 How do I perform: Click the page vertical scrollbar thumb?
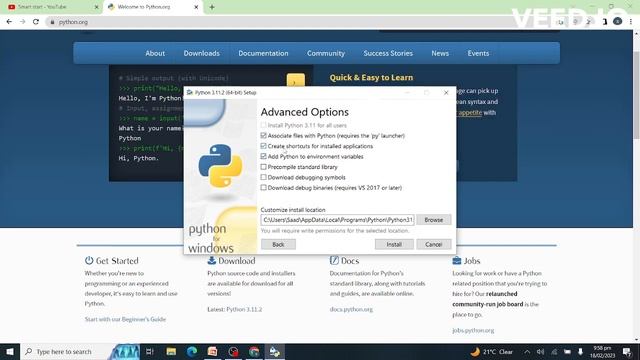636,95
